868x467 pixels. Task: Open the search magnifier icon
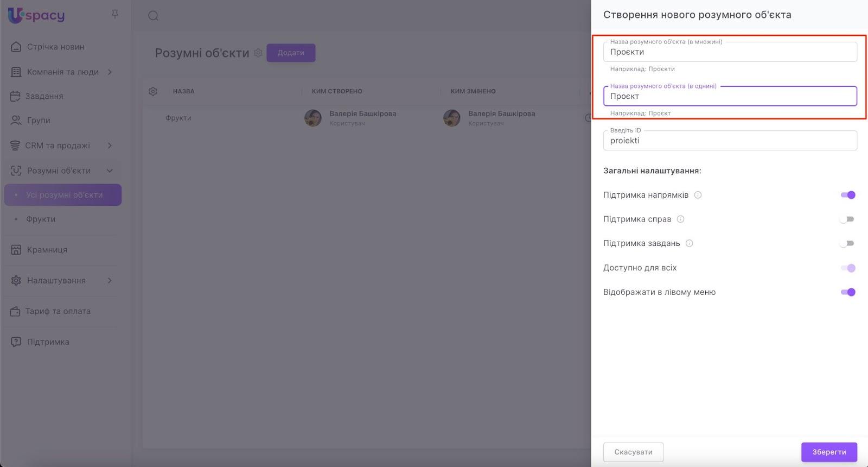(x=154, y=16)
